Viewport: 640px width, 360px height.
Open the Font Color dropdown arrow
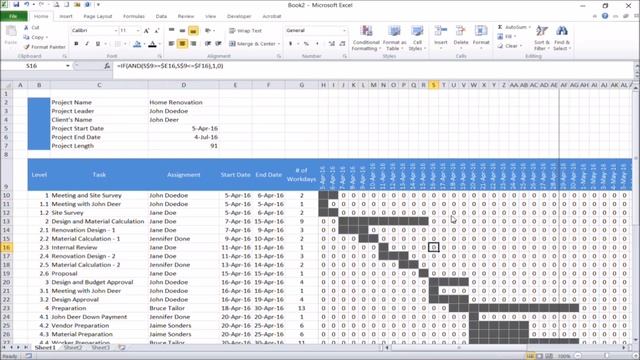(159, 44)
